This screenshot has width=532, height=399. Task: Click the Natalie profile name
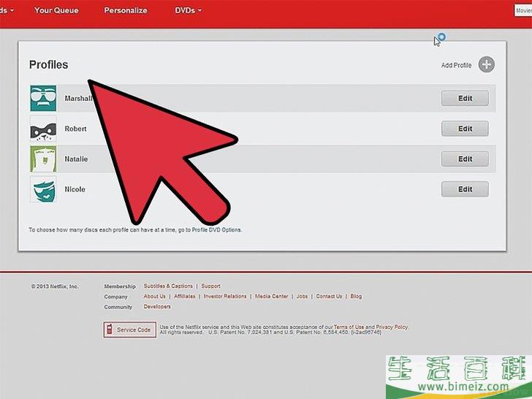76,159
